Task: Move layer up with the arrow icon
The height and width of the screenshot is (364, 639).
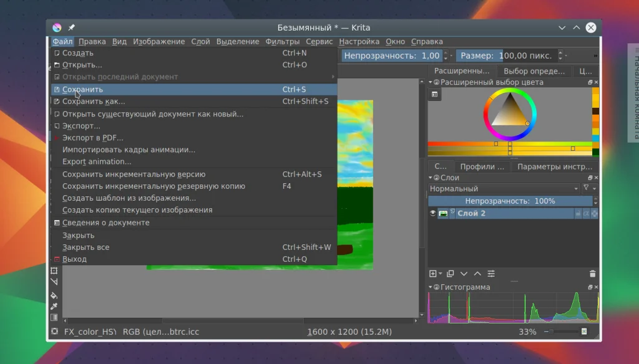Action: pos(477,274)
